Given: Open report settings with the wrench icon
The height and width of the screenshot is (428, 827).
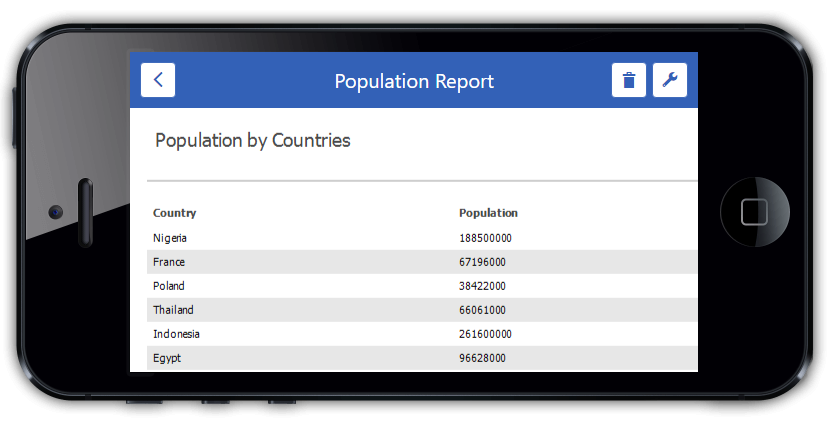Looking at the screenshot, I should (670, 80).
